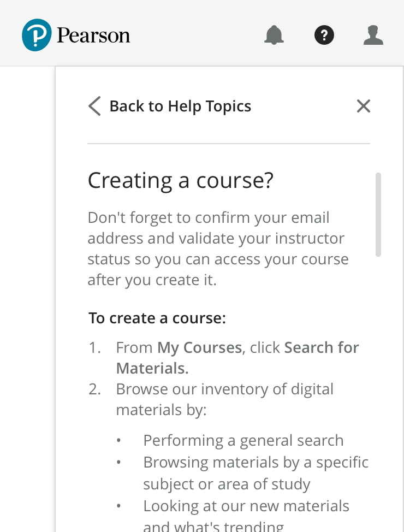Click the question mark help icon
The image size is (404, 532).
[x=324, y=36]
